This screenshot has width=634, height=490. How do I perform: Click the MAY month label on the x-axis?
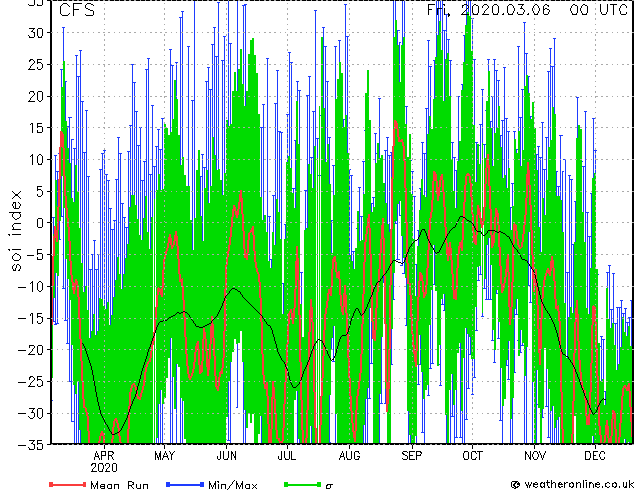point(165,456)
